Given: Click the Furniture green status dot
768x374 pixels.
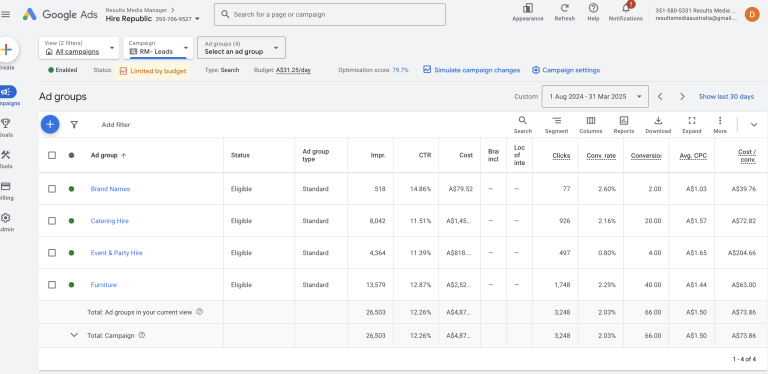Looking at the screenshot, I should click(x=72, y=284).
